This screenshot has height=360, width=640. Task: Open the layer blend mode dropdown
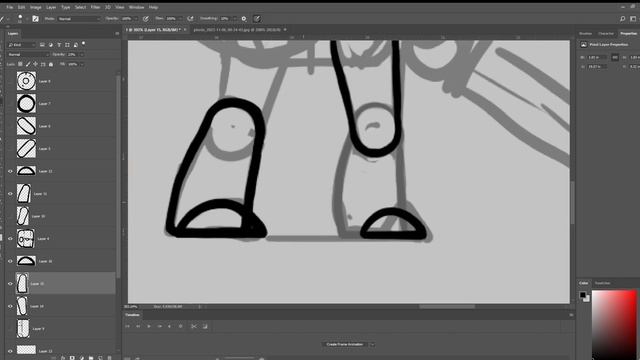(x=28, y=54)
